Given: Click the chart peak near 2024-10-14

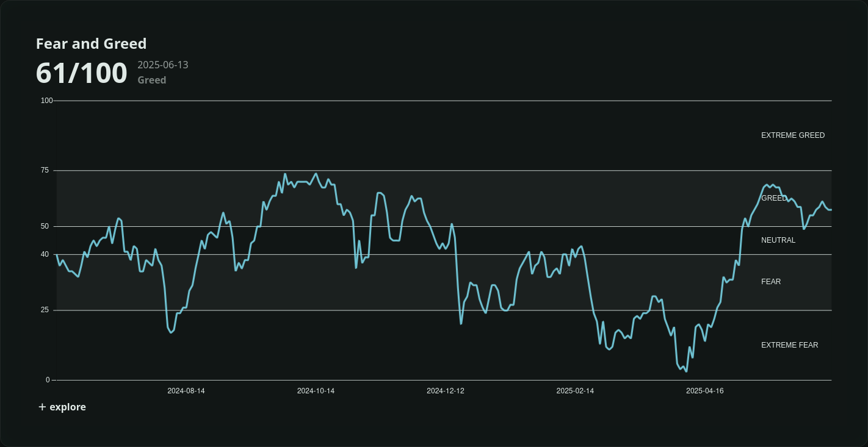Looking at the screenshot, I should (317, 174).
